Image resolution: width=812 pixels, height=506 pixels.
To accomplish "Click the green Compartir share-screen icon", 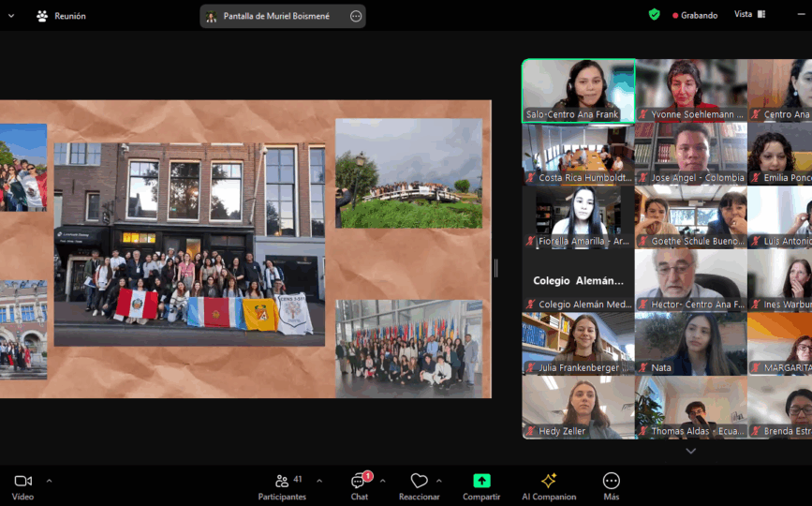I will click(481, 481).
